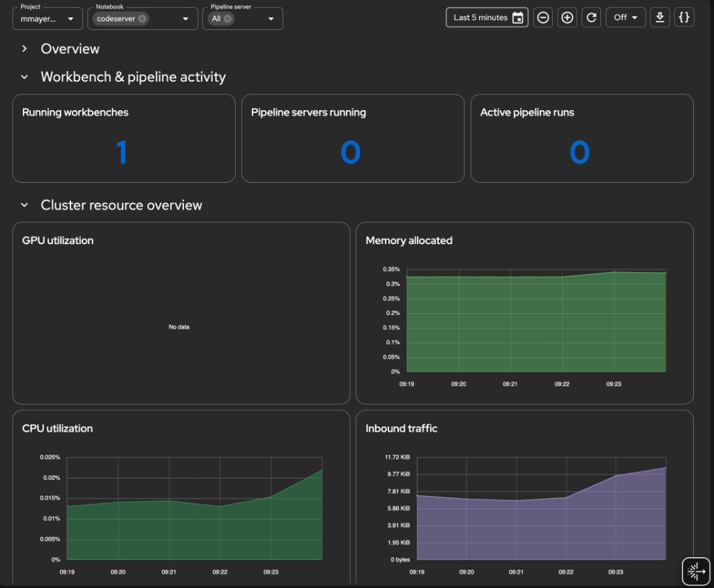
Task: Click the Running workbenches count card
Action: [123, 138]
